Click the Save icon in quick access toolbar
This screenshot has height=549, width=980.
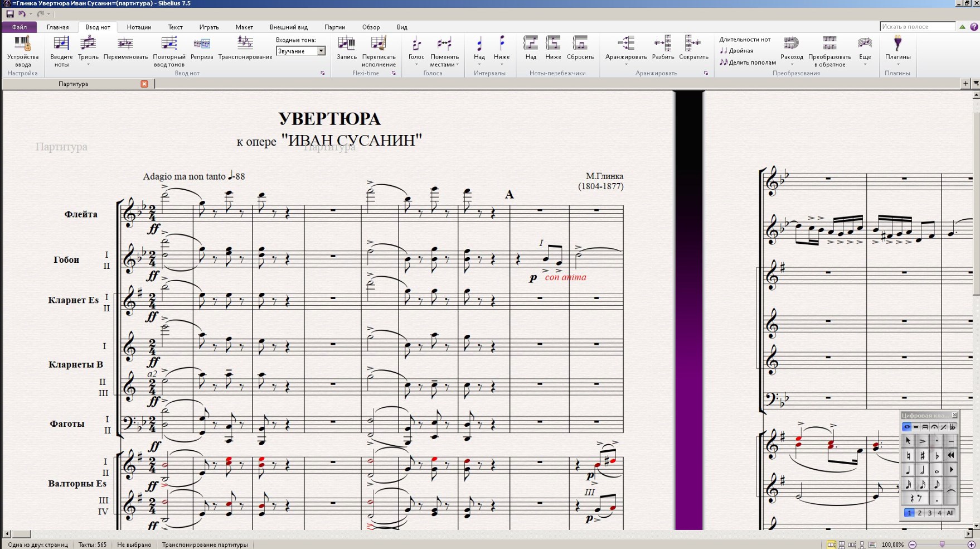[x=9, y=14]
